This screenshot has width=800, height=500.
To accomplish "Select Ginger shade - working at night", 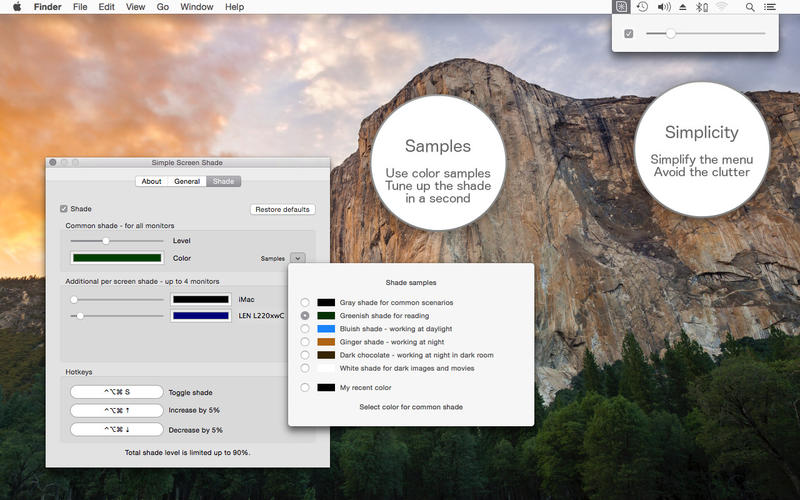I will [305, 342].
